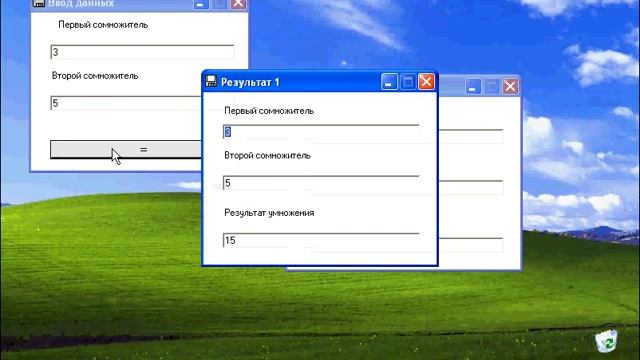Click Второй сомножитель label in Ввод данных

click(95, 76)
